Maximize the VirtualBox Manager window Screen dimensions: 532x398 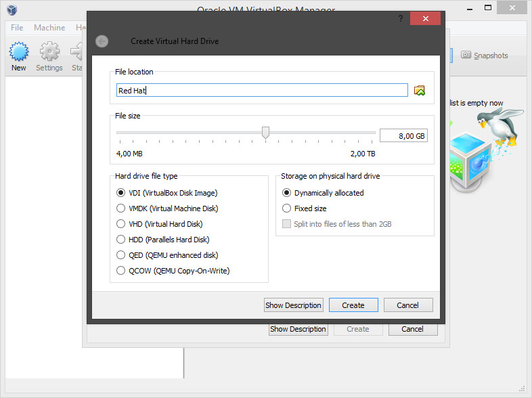click(488, 8)
